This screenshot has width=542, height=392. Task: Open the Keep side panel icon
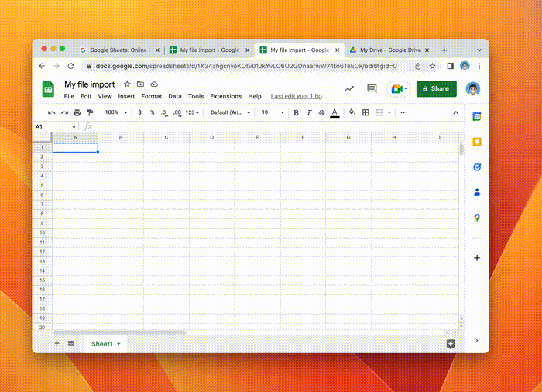click(x=477, y=142)
